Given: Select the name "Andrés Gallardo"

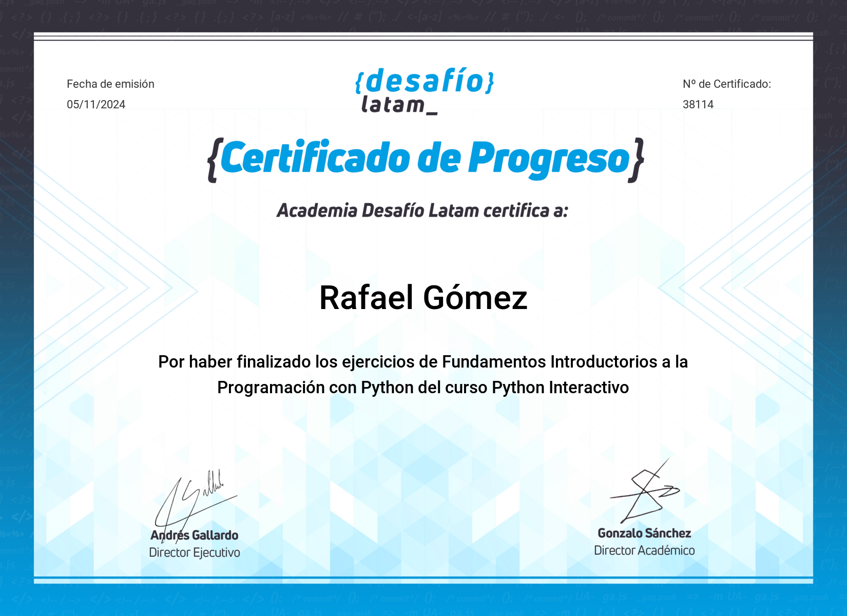Looking at the screenshot, I should pyautogui.click(x=195, y=535).
